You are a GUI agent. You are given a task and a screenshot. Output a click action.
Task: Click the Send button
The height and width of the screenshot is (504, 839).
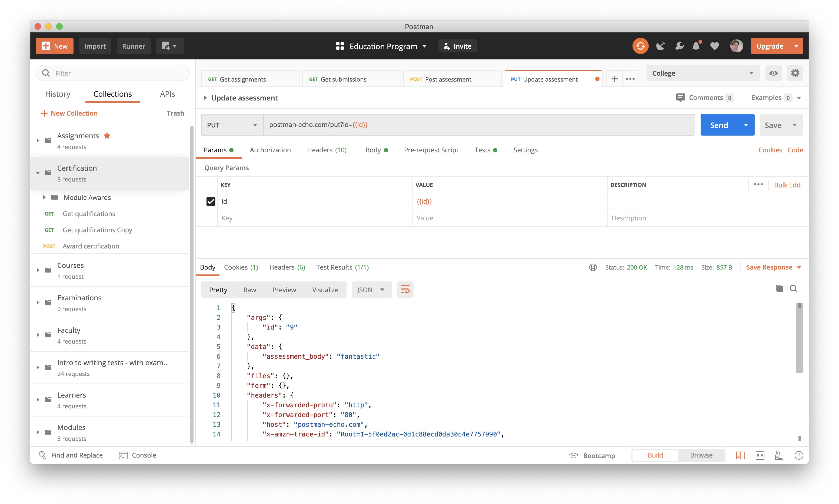tap(719, 125)
